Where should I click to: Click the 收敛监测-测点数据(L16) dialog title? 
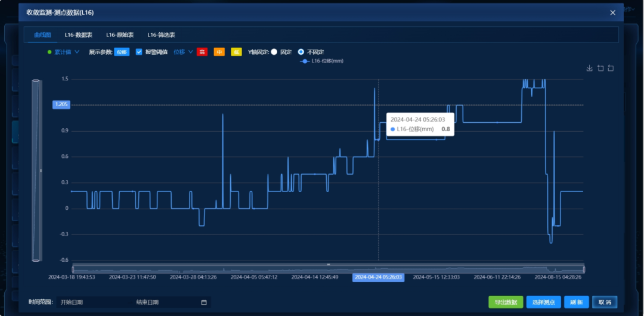tap(60, 13)
